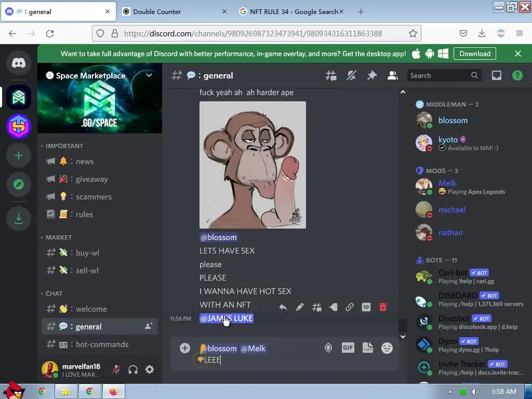Click scroll down arrow in chat
Image resolution: width=532 pixels, height=399 pixels.
[403, 337]
